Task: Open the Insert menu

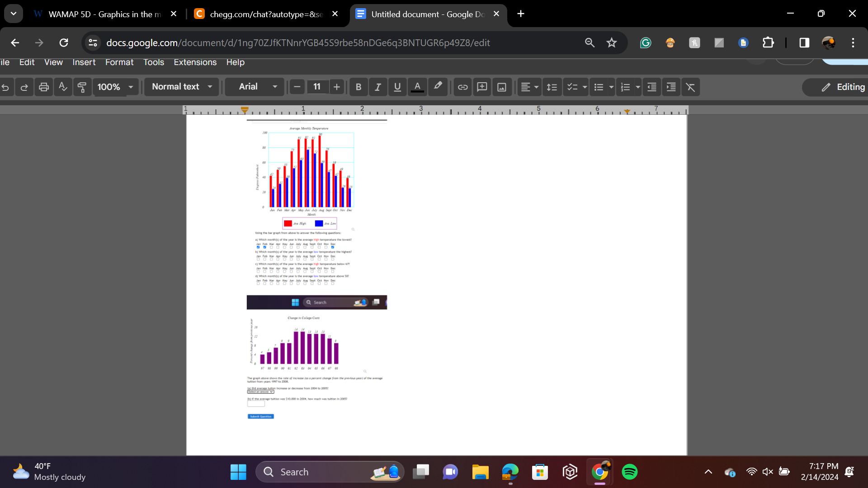Action: coord(84,62)
